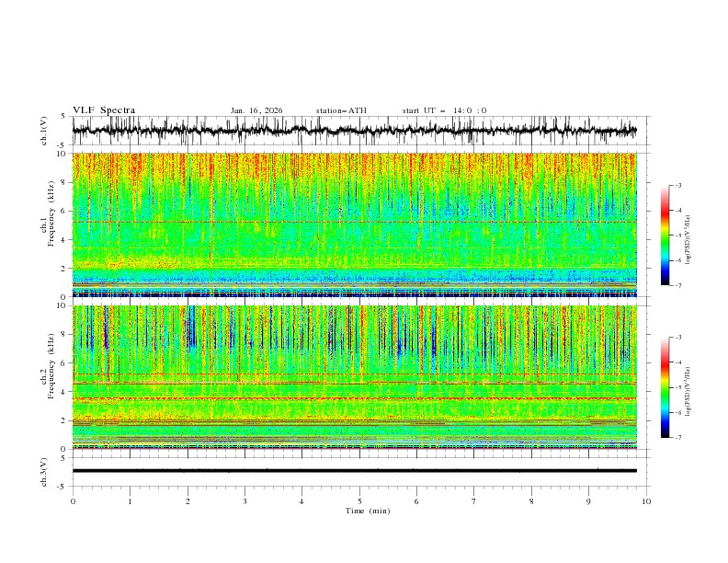
Task: Click the "station=ATH" label
Action: click(341, 110)
